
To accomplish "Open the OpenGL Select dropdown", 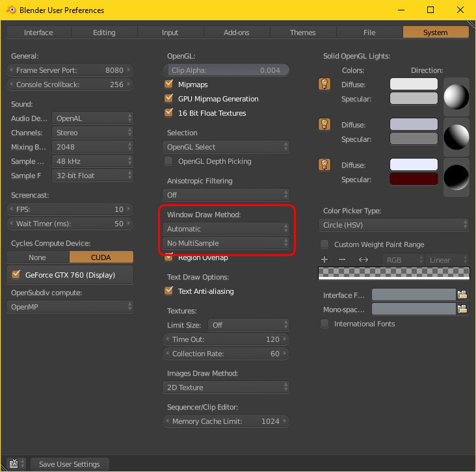I will [226, 147].
